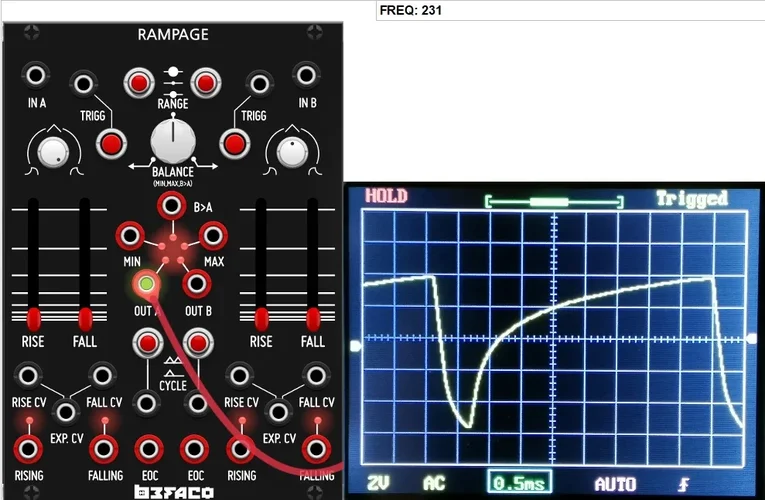Click channel A EXP. CV jack
Image resolution: width=765 pixels, height=500 pixels.
[x=65, y=411]
